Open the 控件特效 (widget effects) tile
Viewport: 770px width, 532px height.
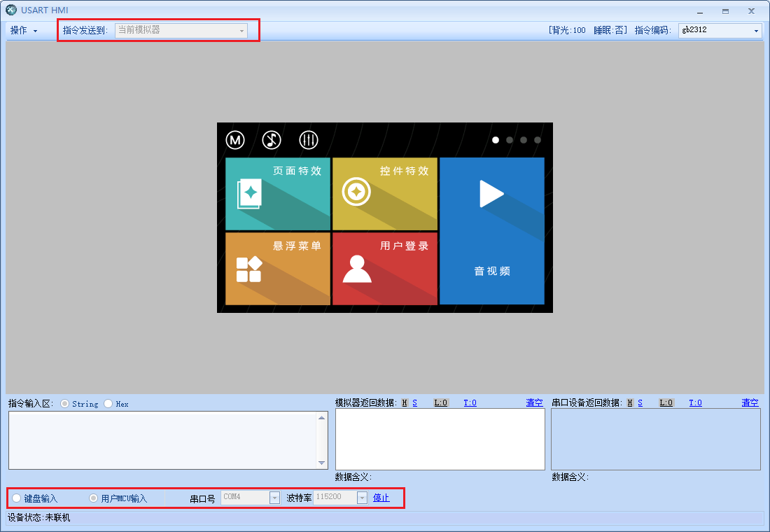click(384, 194)
